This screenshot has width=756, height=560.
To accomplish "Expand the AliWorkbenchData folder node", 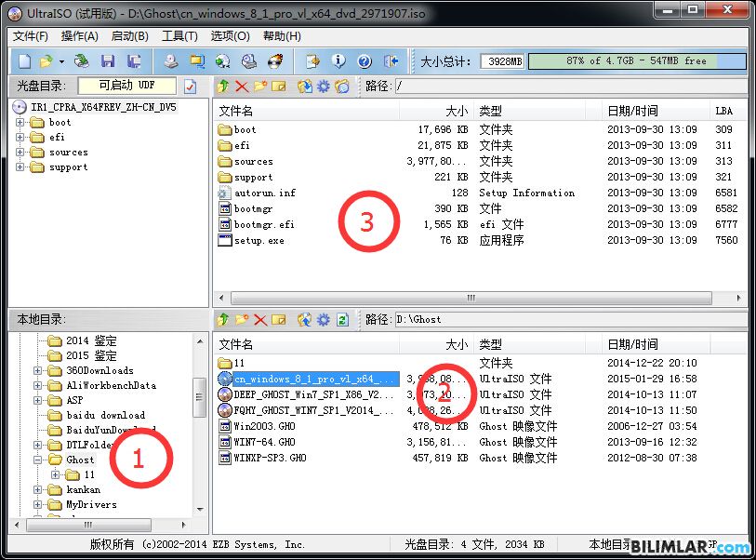I will click(x=37, y=386).
